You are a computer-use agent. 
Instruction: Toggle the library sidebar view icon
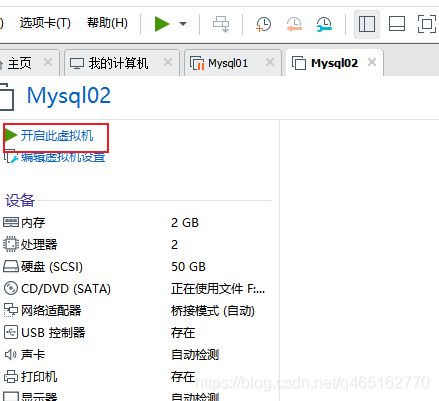pyautogui.click(x=367, y=24)
